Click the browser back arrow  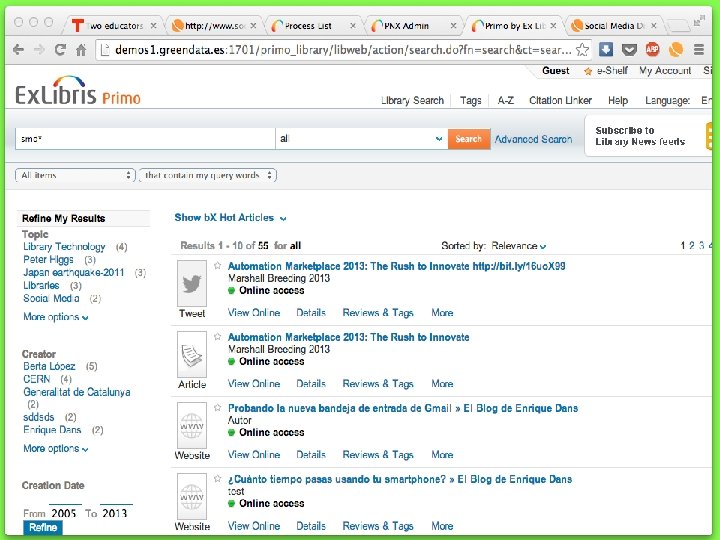(18, 49)
